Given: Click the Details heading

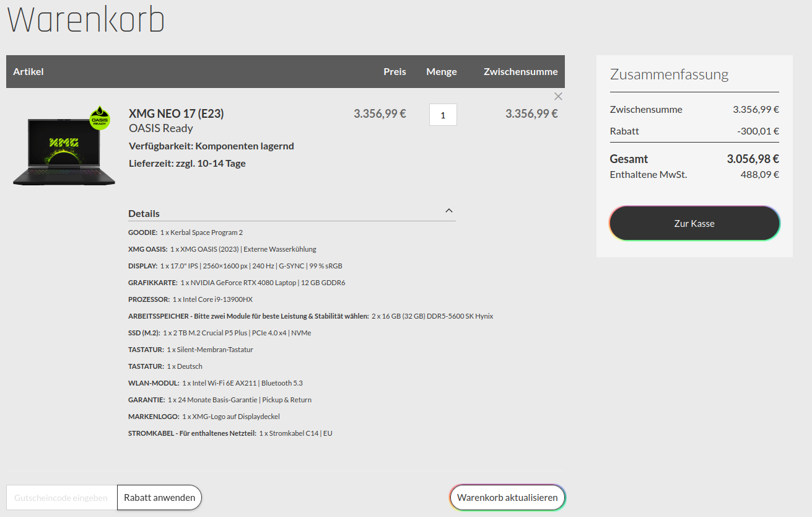Looking at the screenshot, I should 144,213.
